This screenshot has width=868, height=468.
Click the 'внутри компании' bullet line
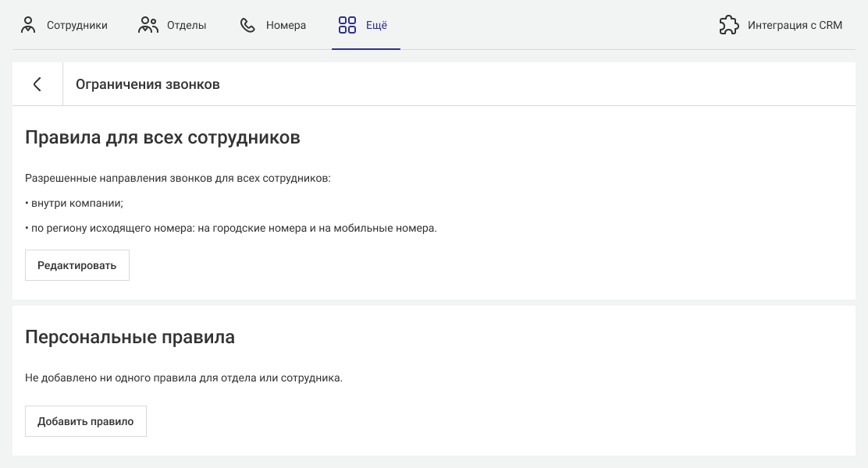pos(74,203)
